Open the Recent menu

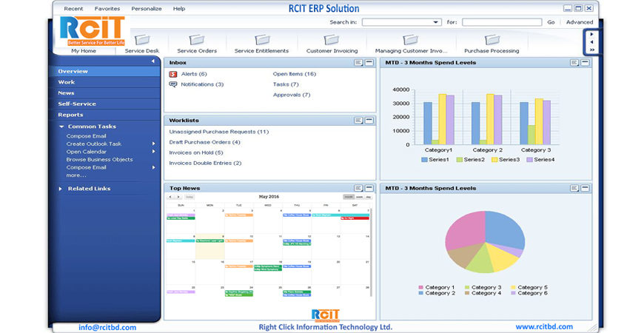point(73,9)
